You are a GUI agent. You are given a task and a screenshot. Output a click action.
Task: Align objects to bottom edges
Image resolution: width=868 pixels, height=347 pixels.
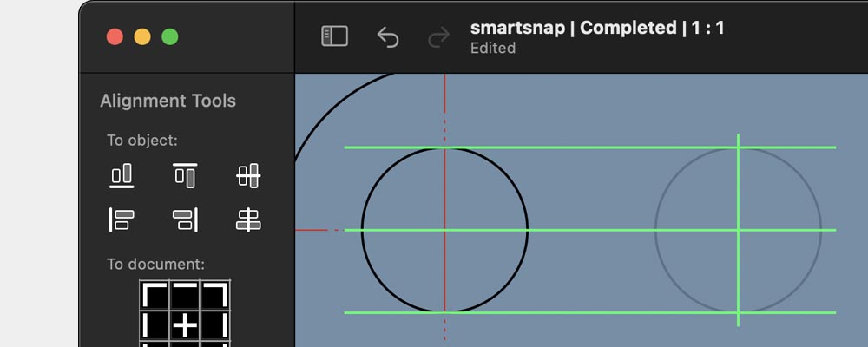[x=122, y=176]
